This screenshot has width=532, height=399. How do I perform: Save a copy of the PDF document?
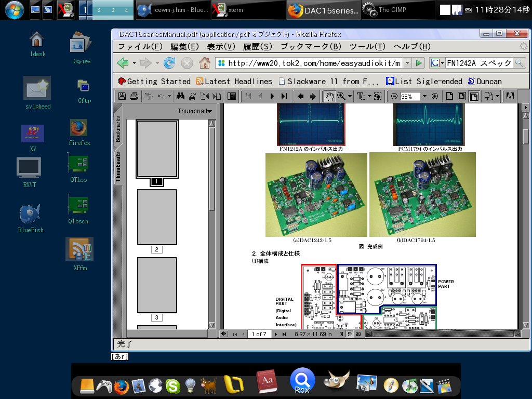tap(122, 96)
